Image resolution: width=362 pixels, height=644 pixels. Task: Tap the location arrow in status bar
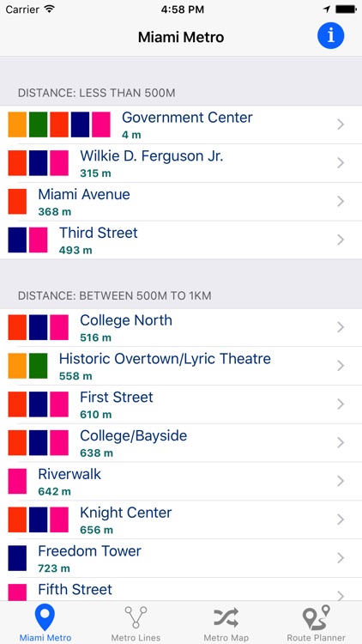click(x=327, y=9)
